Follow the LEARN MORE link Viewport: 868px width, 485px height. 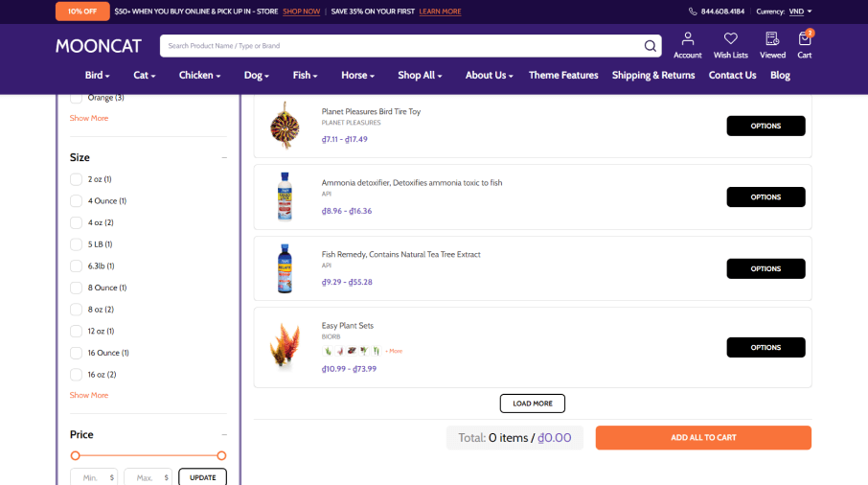440,12
